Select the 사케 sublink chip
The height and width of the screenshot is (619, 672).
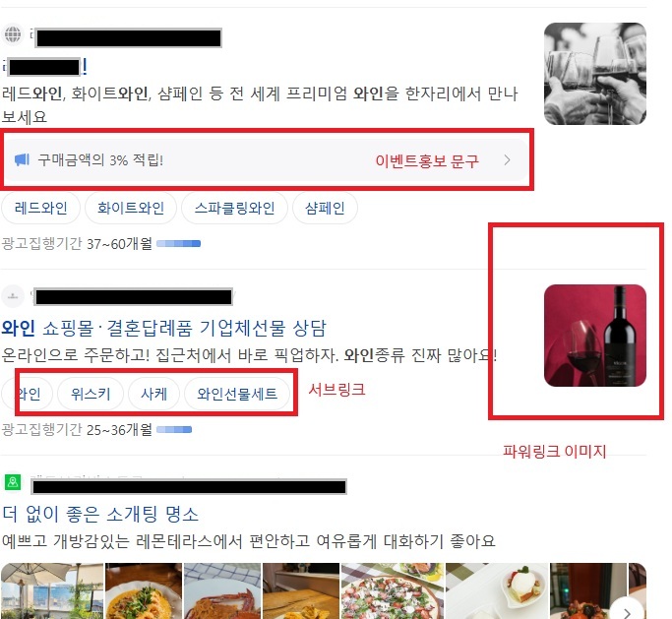pos(153,394)
